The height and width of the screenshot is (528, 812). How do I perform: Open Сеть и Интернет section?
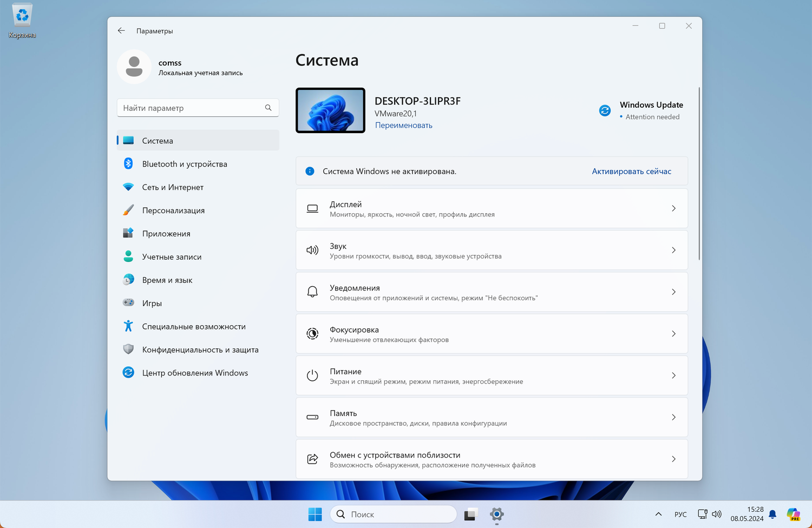click(173, 187)
